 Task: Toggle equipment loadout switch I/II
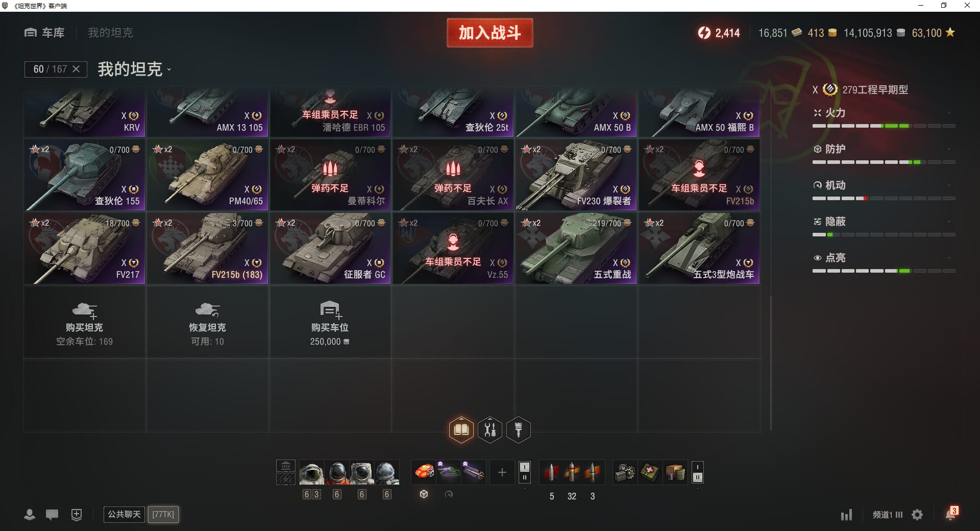[524, 472]
